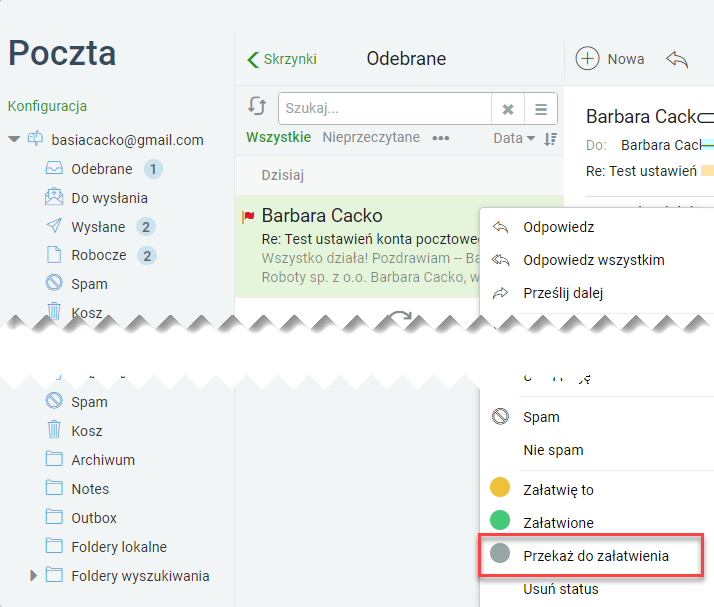Click the lower Kosz trash bin icon
714x607 pixels.
click(x=54, y=429)
